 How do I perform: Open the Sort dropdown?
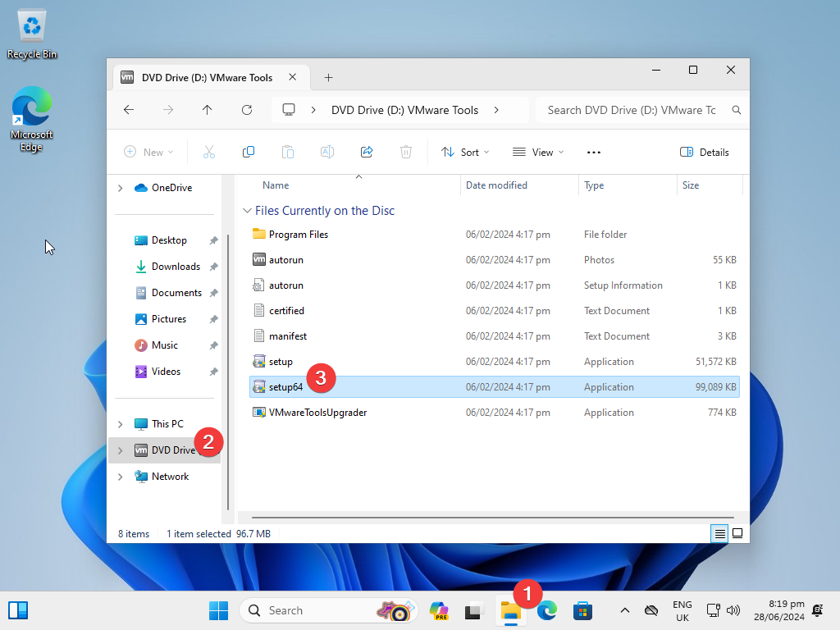465,152
